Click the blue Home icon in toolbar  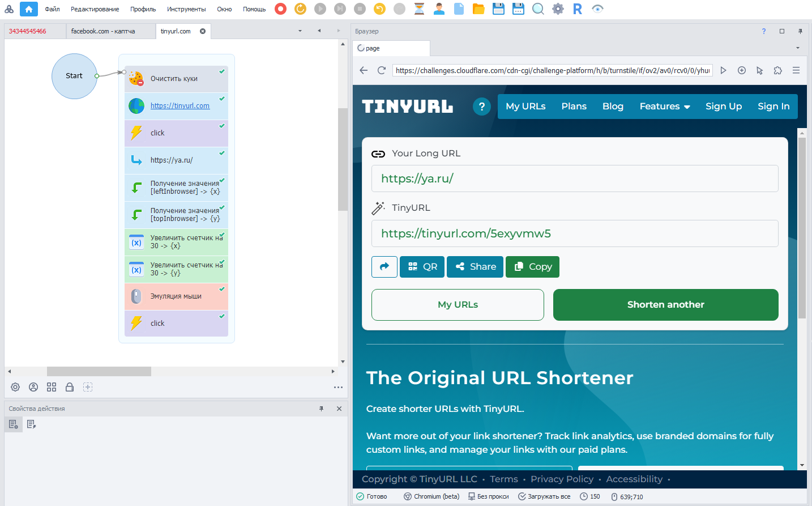(x=29, y=9)
